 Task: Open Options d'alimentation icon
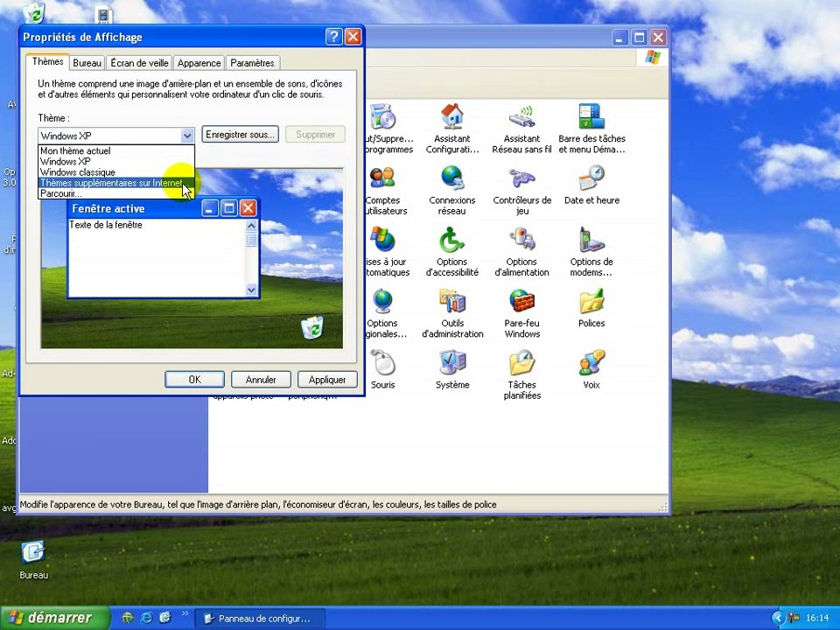click(x=521, y=241)
